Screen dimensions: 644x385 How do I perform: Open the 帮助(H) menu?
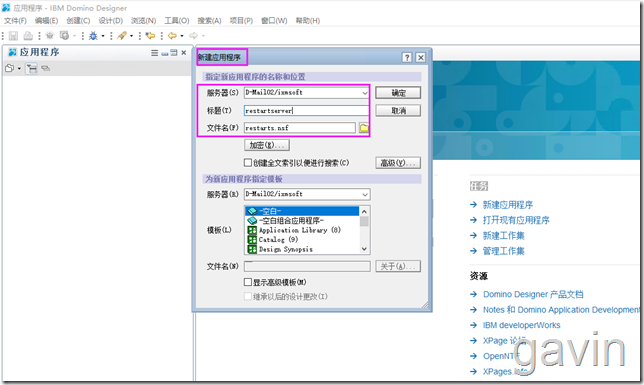point(308,21)
